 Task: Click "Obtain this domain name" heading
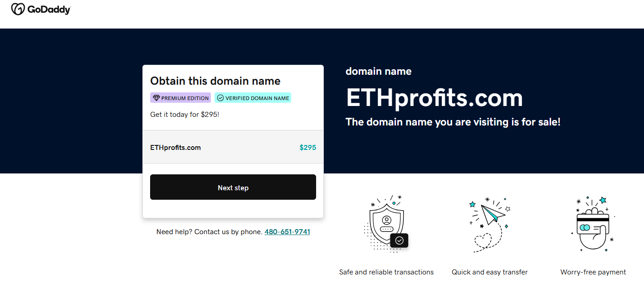coord(215,81)
